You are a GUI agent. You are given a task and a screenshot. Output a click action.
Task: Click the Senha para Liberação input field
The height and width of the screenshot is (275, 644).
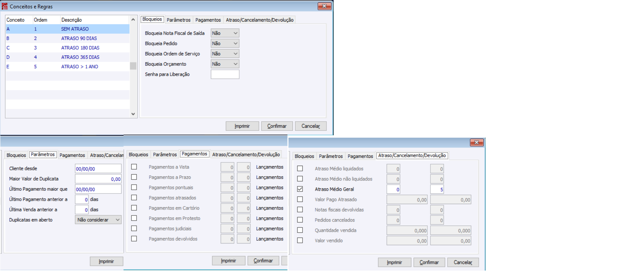(x=225, y=74)
